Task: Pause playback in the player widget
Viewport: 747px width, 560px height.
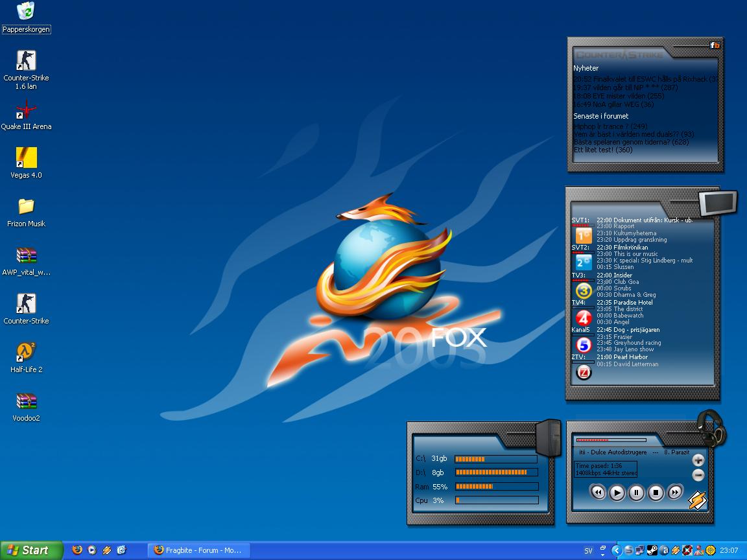Action: (x=637, y=492)
